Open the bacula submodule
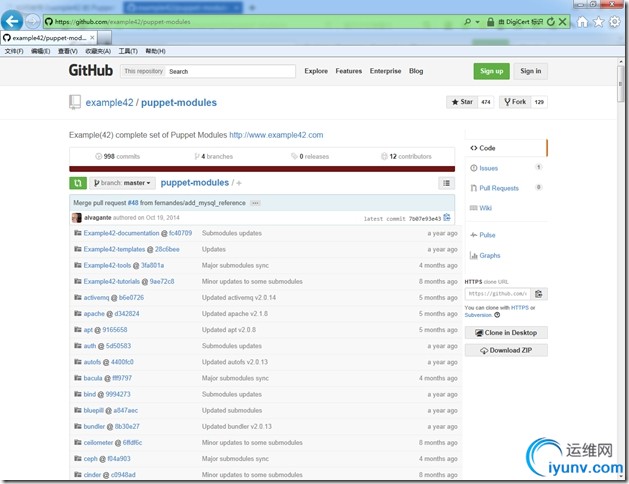The width and height of the screenshot is (629, 484). [x=93, y=378]
